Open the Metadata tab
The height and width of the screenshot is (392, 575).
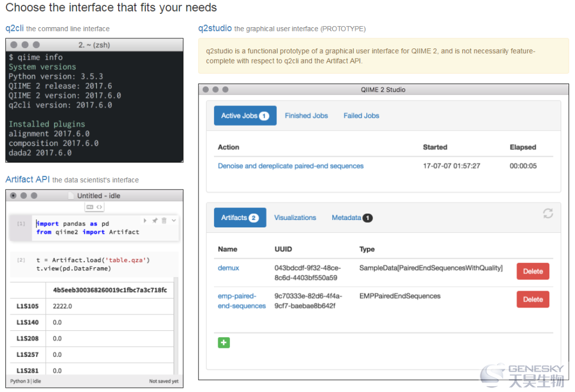[x=352, y=217]
